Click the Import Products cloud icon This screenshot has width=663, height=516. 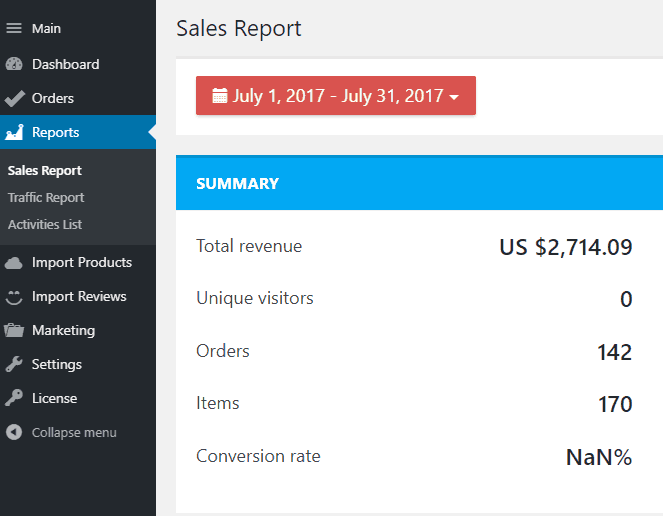pyautogui.click(x=14, y=263)
